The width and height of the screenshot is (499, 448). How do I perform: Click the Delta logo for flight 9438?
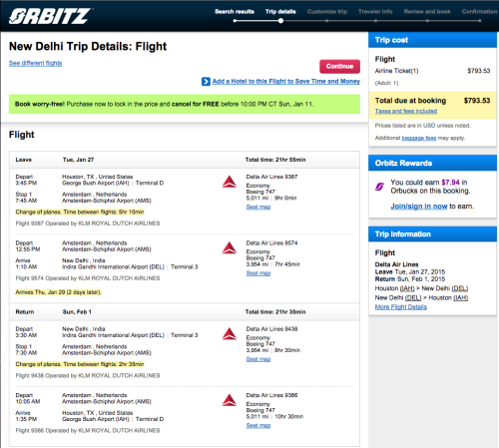click(230, 334)
